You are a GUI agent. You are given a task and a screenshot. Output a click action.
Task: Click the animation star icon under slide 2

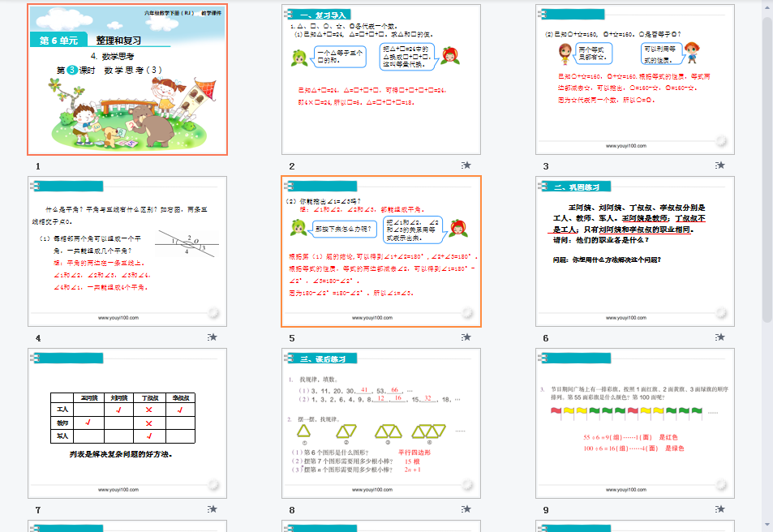pos(466,165)
